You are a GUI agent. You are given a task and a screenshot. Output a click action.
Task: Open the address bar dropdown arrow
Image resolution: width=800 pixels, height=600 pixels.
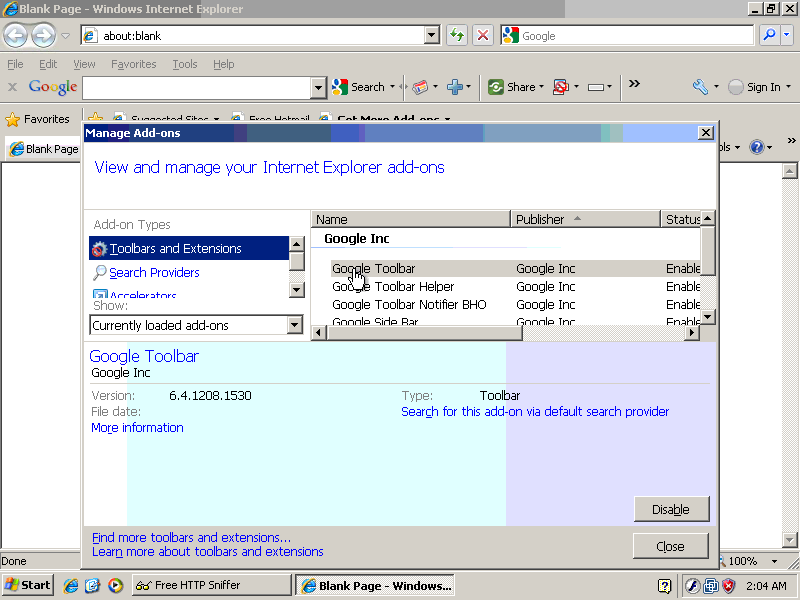[432, 35]
